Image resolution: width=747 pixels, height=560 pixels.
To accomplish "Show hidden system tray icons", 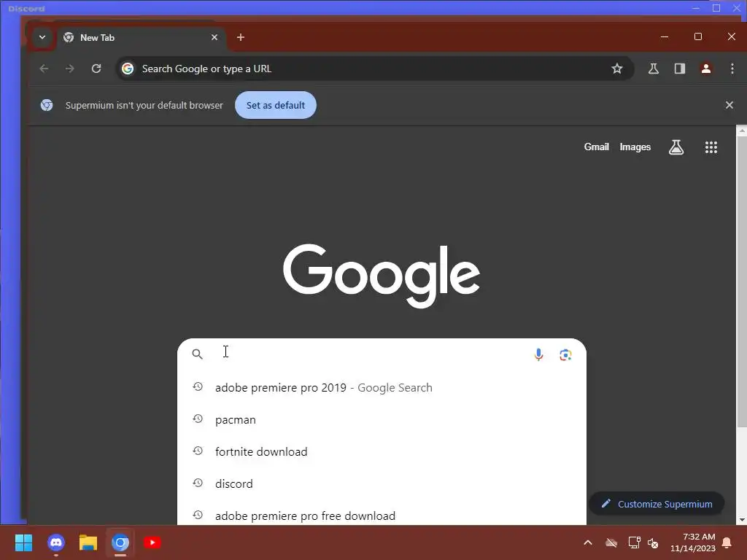I will [x=588, y=542].
